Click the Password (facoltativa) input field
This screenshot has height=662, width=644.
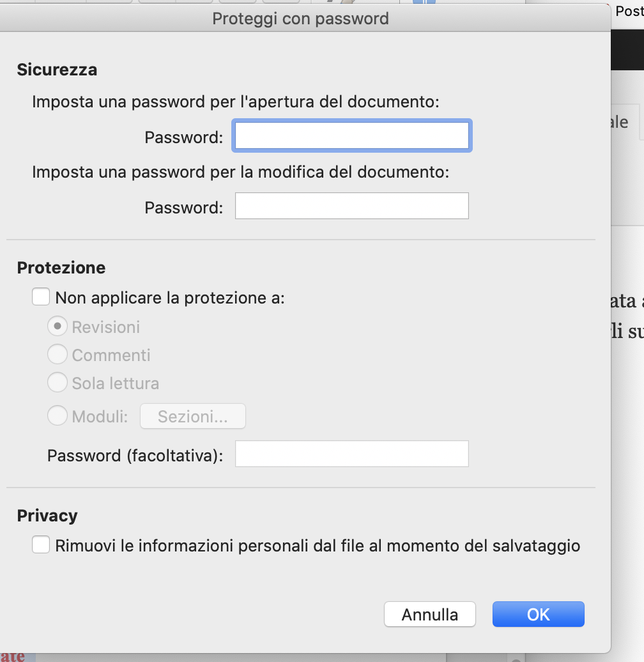pyautogui.click(x=351, y=454)
